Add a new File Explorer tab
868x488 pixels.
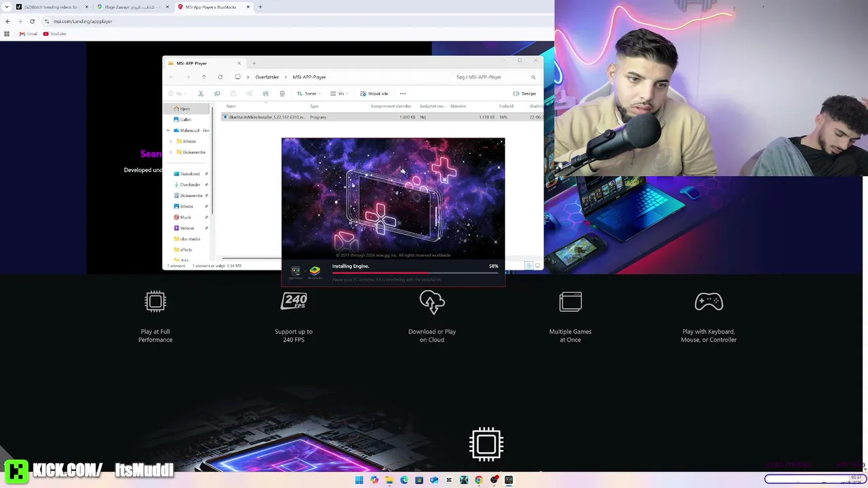[x=254, y=63]
